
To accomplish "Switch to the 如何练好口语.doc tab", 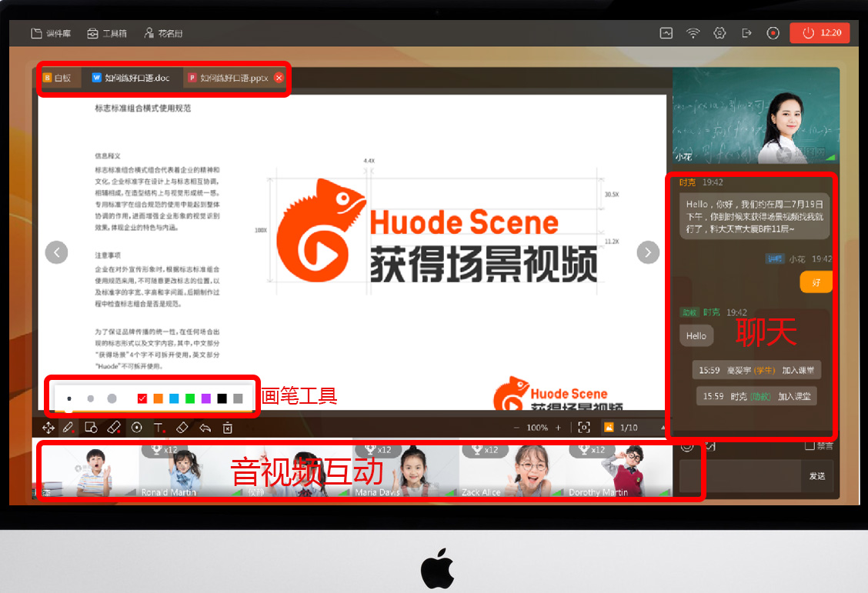I will [131, 78].
